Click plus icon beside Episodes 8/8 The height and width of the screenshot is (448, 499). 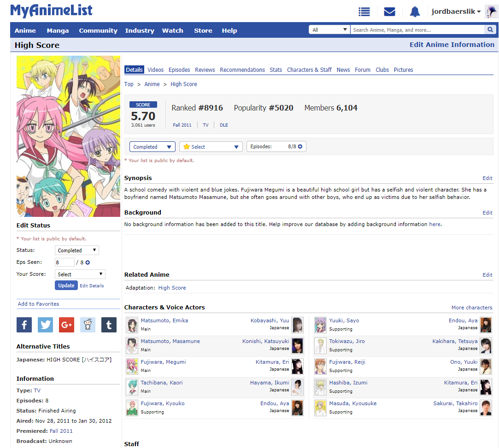300,146
